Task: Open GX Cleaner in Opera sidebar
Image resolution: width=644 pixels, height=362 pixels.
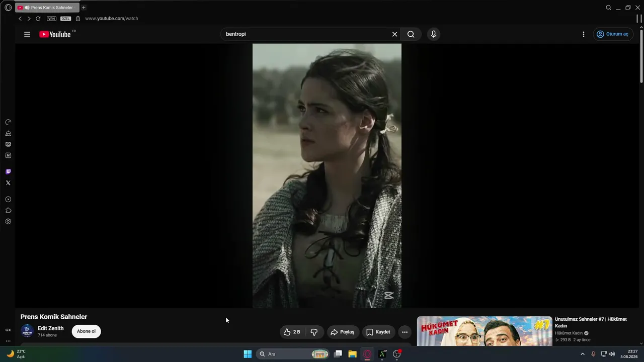Action: click(x=8, y=133)
